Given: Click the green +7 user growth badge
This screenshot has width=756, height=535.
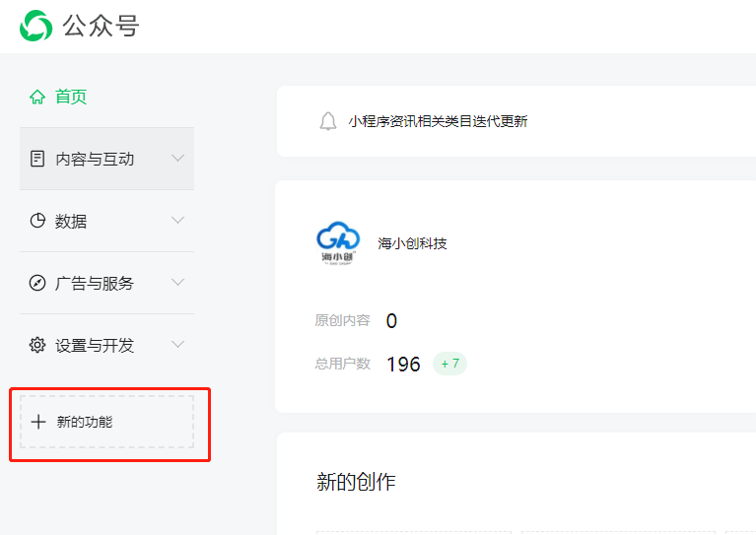Looking at the screenshot, I should (449, 364).
